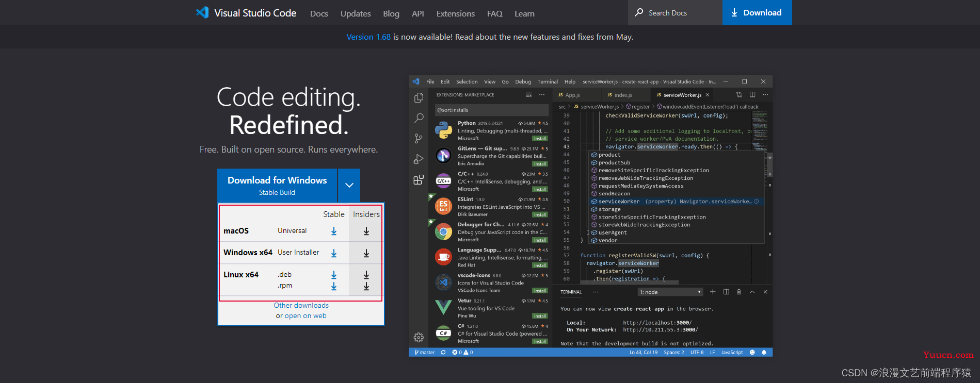The width and height of the screenshot is (980, 383).
Task: Toggle the download options chevron
Action: (349, 186)
